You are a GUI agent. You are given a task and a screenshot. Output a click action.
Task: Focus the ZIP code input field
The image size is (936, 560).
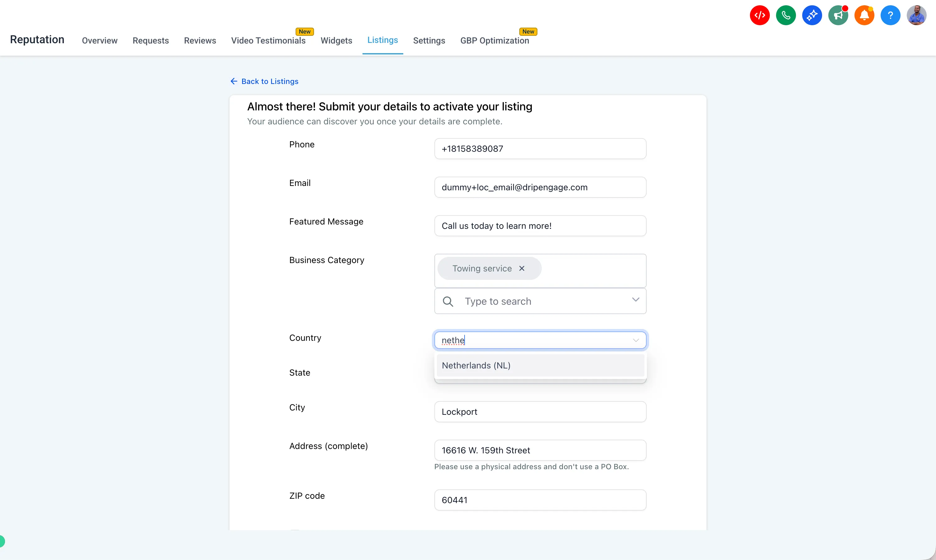tap(540, 500)
